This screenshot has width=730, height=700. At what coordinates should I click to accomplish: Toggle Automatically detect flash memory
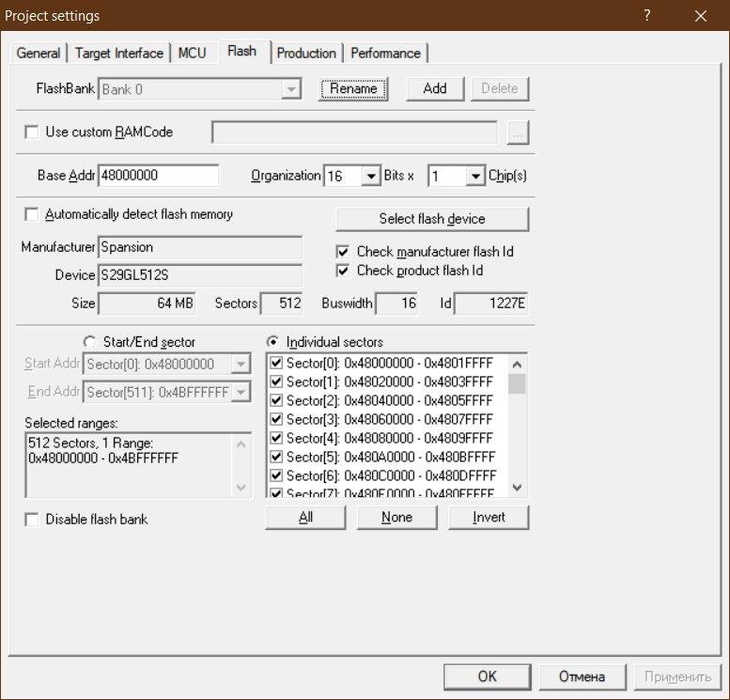(33, 214)
